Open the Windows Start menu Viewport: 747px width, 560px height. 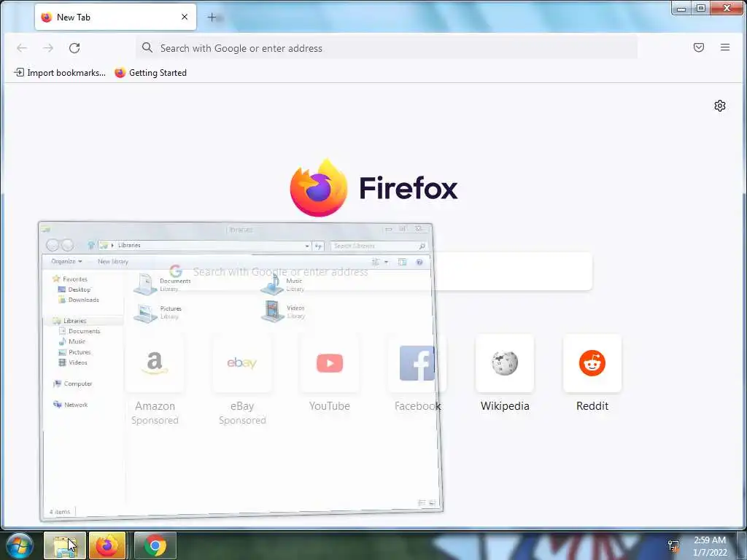click(x=20, y=545)
